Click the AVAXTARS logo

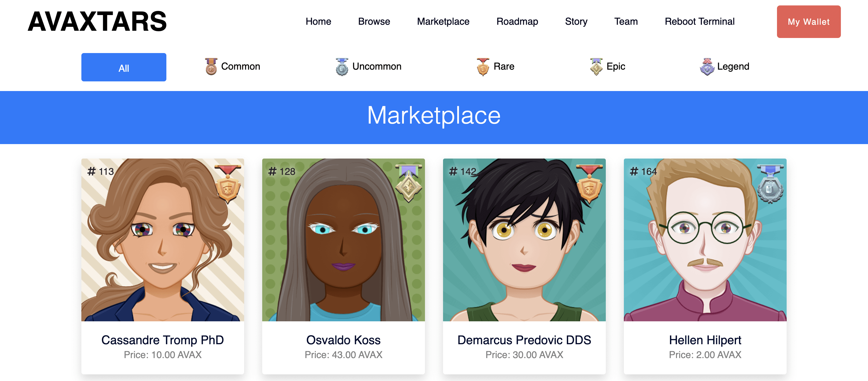(97, 22)
